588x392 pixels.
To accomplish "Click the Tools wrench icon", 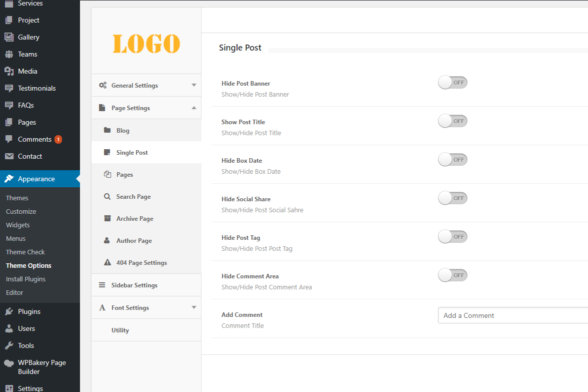I will pos(9,345).
